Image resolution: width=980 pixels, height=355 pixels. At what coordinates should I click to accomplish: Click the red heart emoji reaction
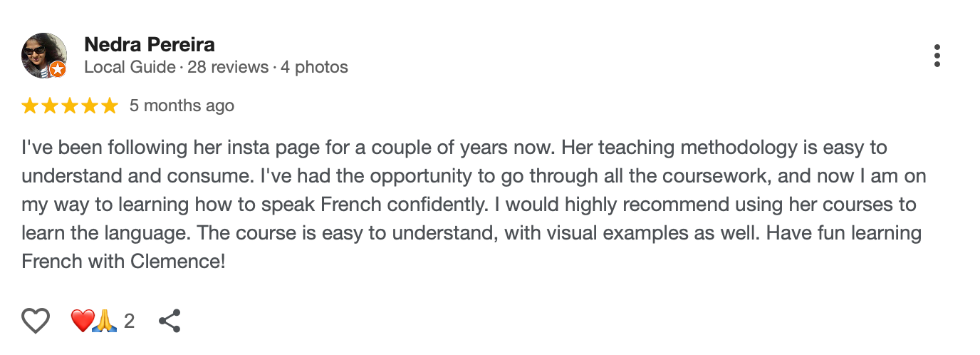click(x=81, y=321)
